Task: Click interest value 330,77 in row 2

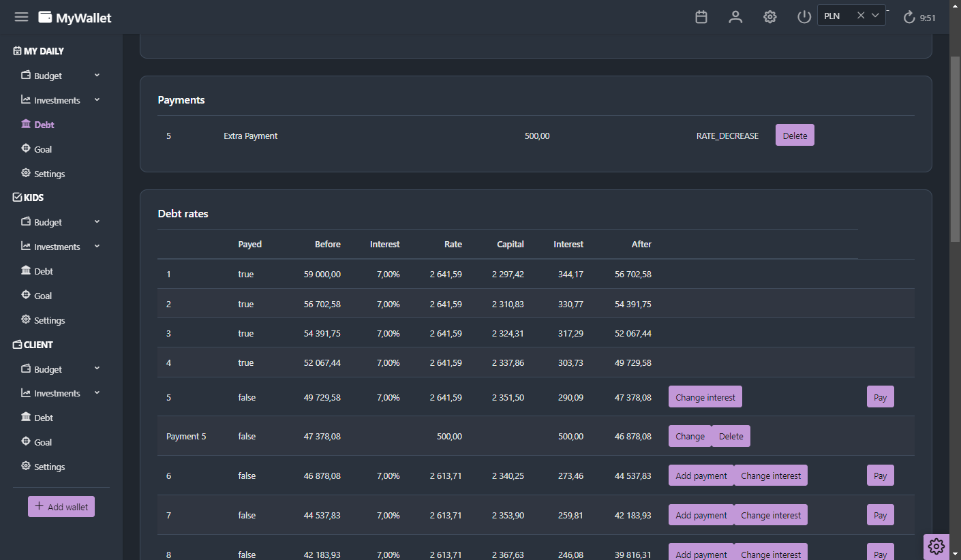Action: tap(570, 304)
